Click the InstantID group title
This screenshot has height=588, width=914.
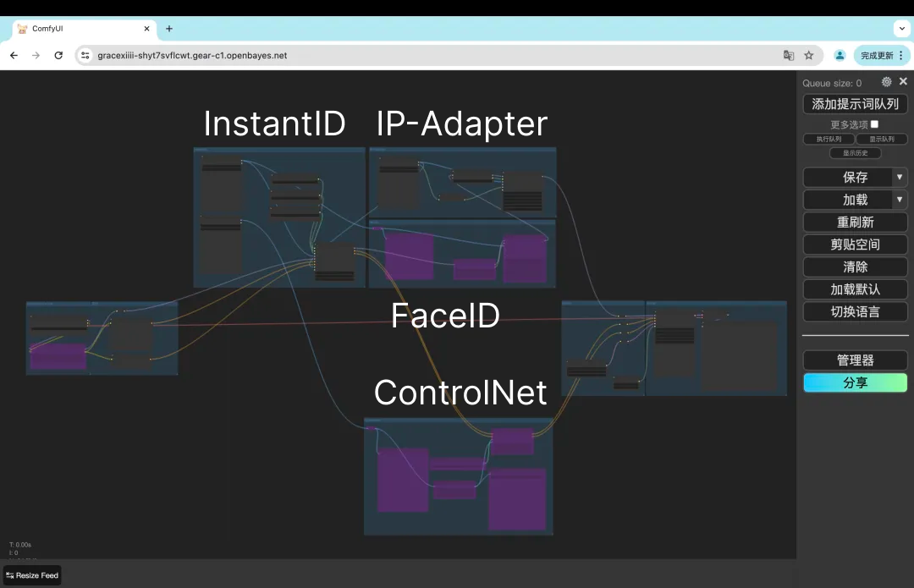tap(274, 124)
